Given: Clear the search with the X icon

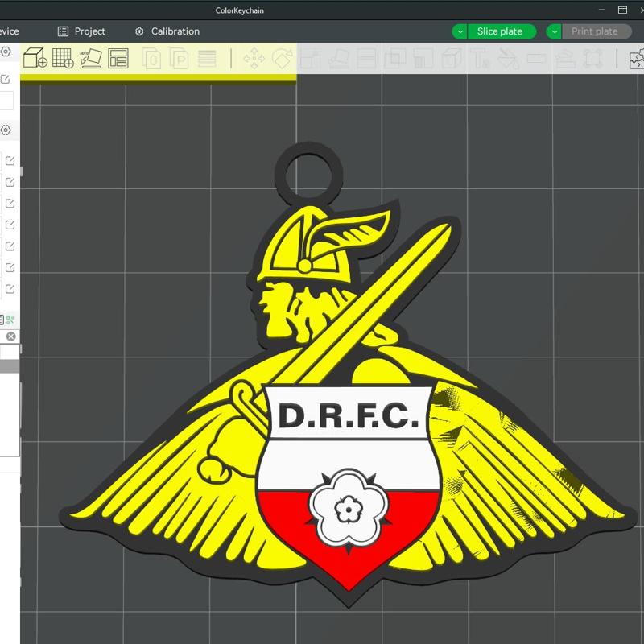Looking at the screenshot, I should (x=11, y=336).
